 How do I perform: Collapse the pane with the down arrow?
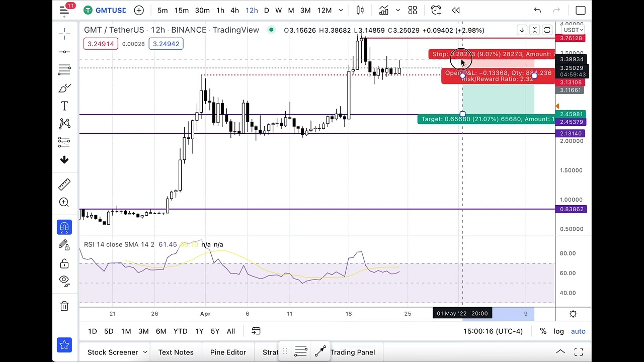pos(522,30)
